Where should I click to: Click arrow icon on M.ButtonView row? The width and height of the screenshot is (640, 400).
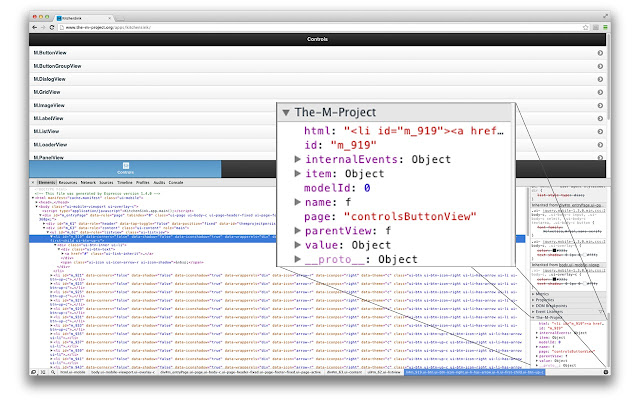pyautogui.click(x=600, y=53)
